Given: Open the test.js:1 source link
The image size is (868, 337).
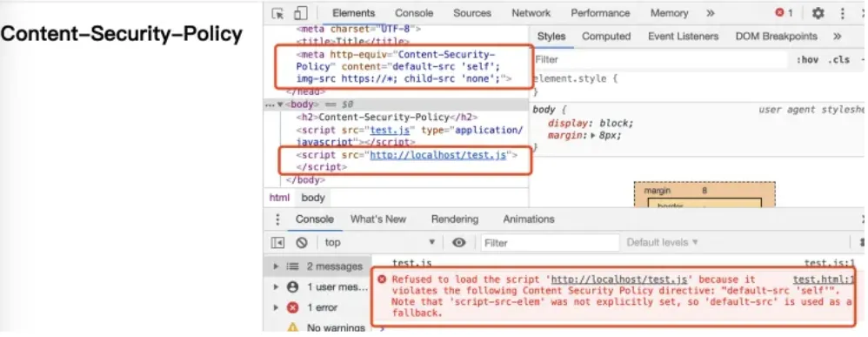Looking at the screenshot, I should click(x=830, y=263).
